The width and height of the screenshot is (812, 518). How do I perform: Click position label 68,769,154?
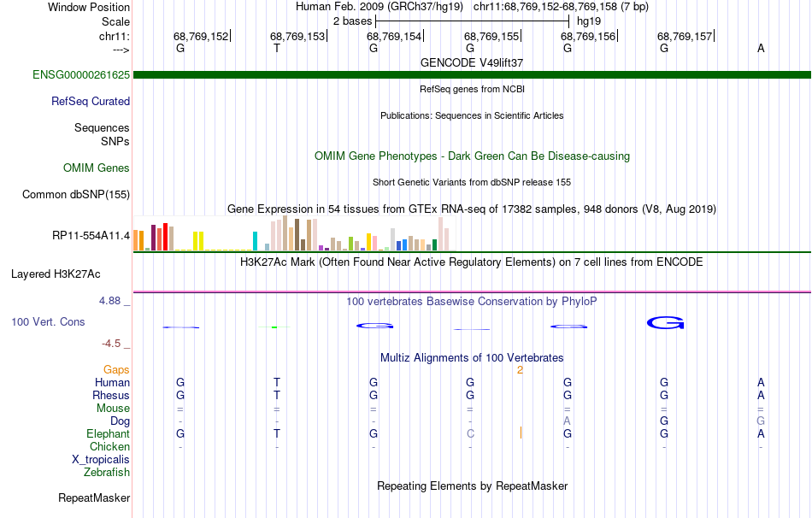tap(395, 36)
